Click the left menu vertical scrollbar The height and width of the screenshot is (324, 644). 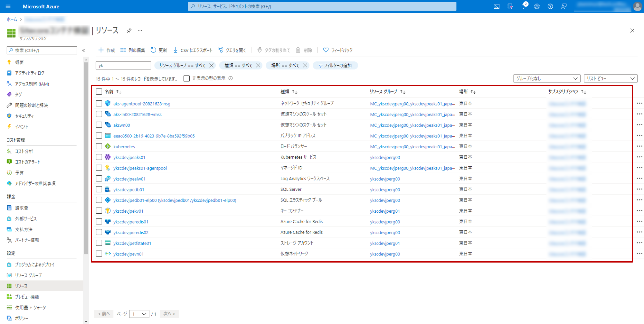(x=86, y=158)
